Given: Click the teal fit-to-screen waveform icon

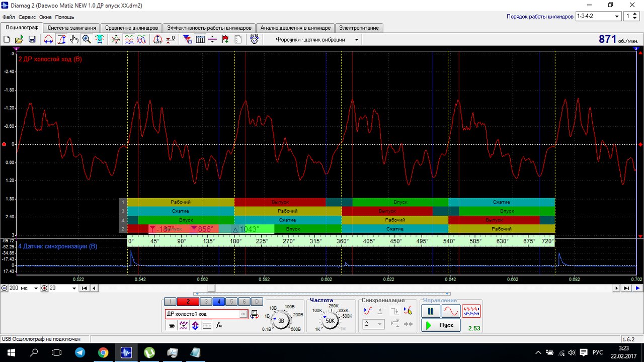Looking at the screenshot, I should click(100, 39).
